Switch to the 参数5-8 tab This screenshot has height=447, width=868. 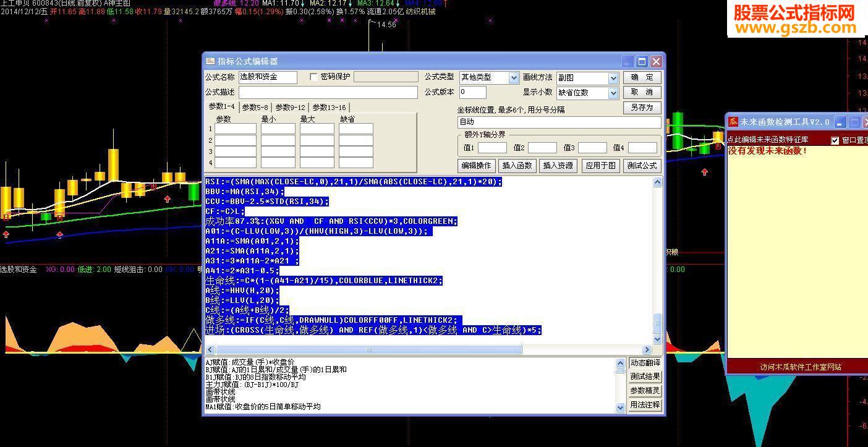(255, 107)
